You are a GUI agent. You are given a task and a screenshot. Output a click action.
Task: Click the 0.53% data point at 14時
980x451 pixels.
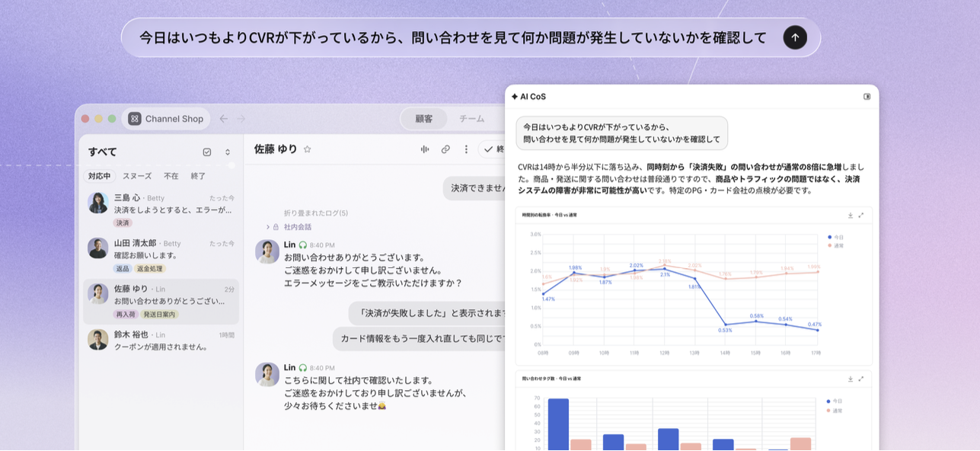point(725,325)
